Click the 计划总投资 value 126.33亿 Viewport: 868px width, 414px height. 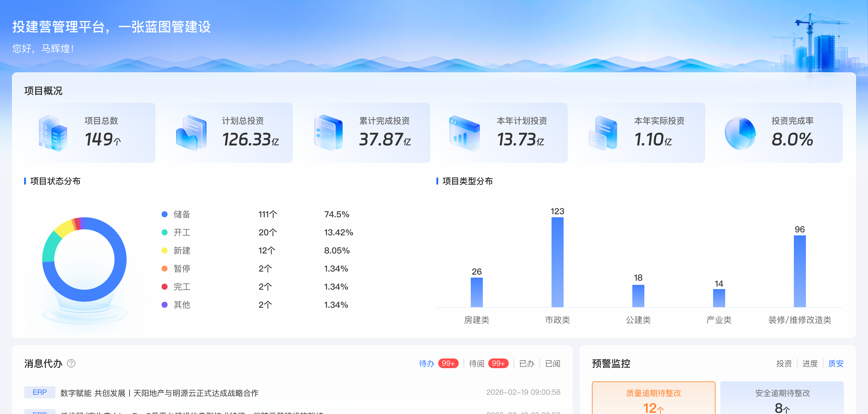tap(250, 139)
